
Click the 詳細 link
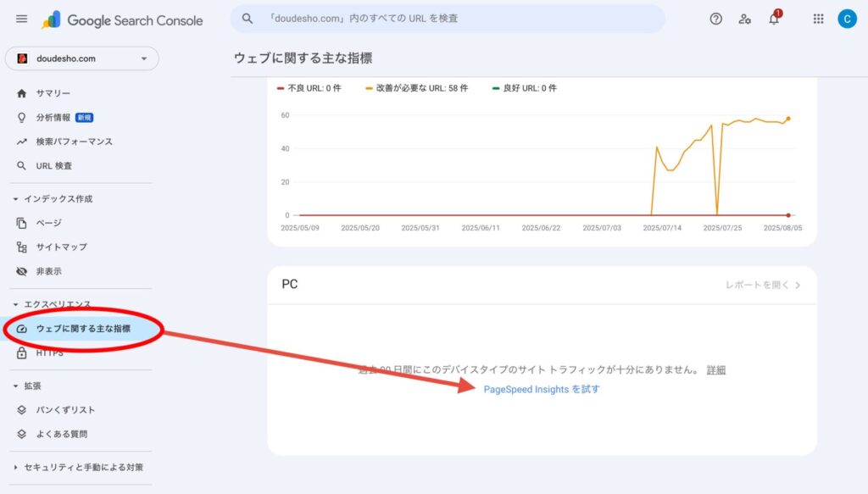(716, 370)
